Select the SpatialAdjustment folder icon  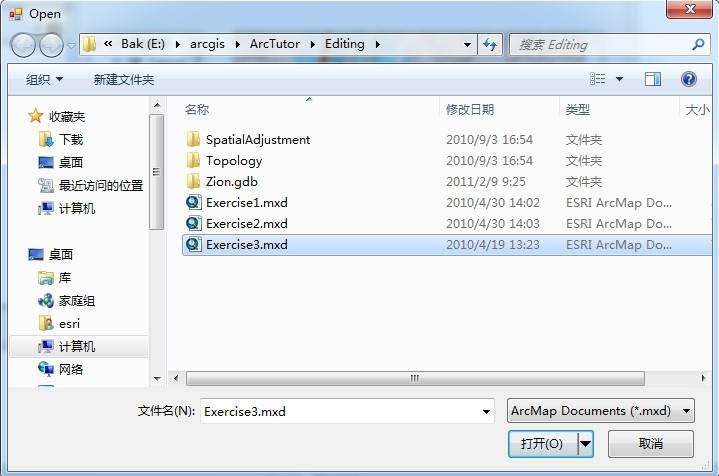194,139
